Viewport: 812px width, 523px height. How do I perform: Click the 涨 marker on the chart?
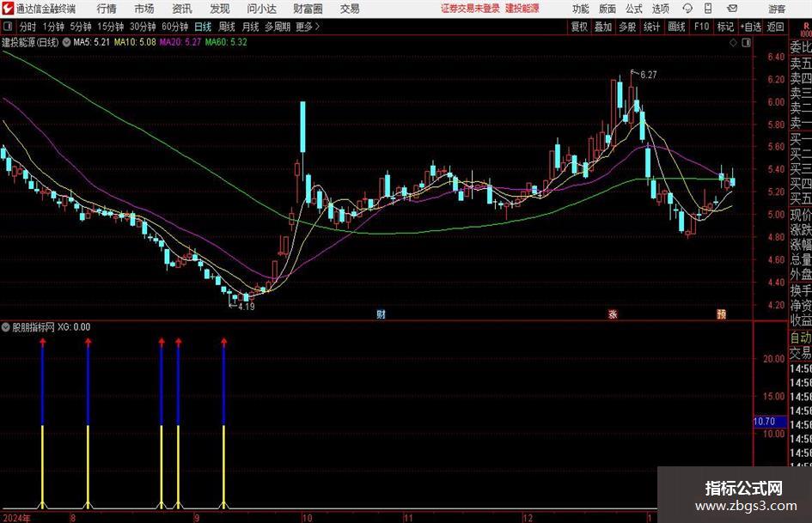(x=613, y=313)
